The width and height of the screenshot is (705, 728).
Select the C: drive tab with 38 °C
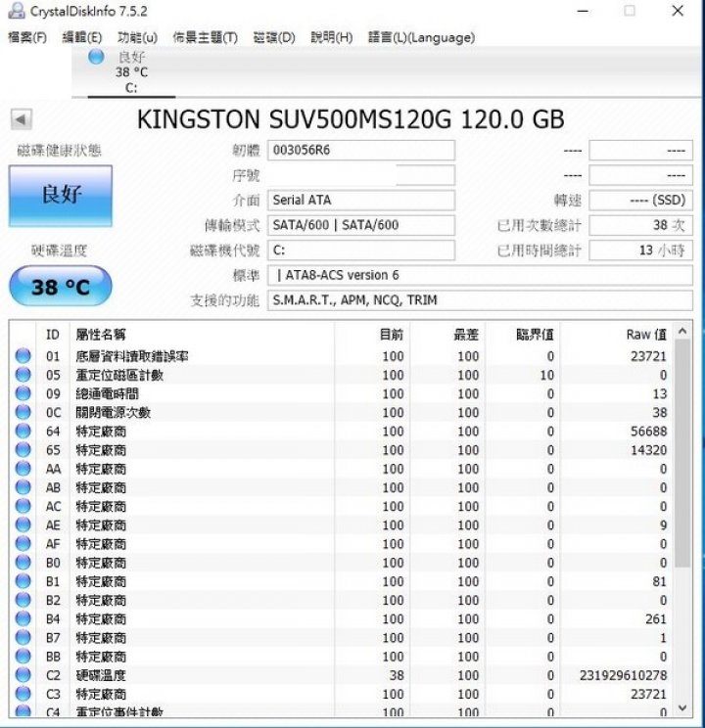tap(131, 72)
